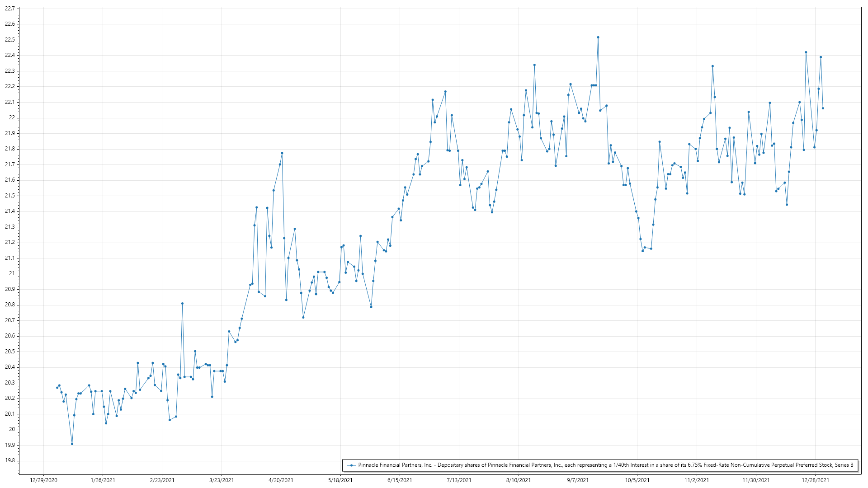Click the lowest data point near 19.9
This screenshot has height=488, width=868.
click(72, 444)
